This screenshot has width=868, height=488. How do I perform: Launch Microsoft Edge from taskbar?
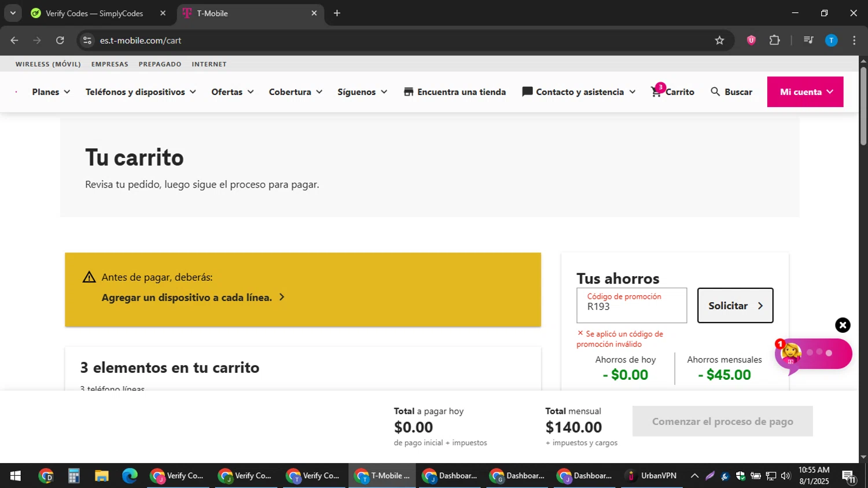pos(130,476)
